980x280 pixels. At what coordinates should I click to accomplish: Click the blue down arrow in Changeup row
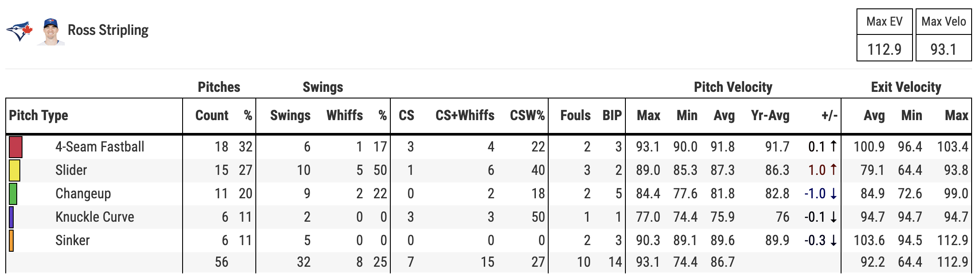834,193
